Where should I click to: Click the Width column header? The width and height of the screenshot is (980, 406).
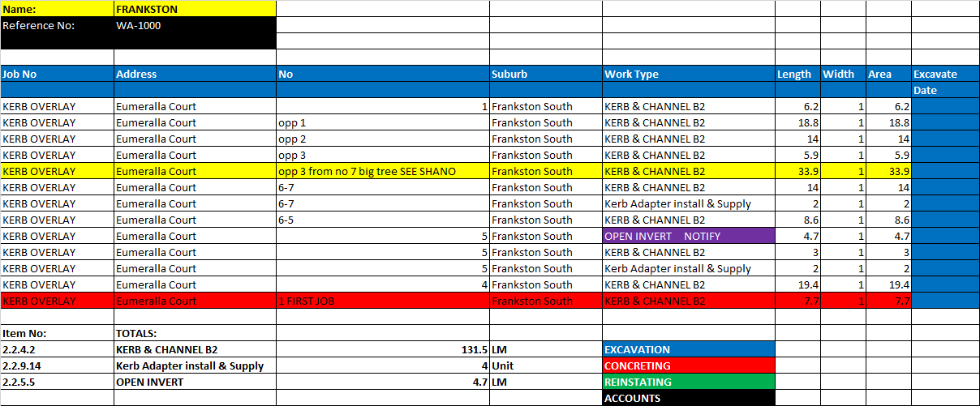coord(843,74)
